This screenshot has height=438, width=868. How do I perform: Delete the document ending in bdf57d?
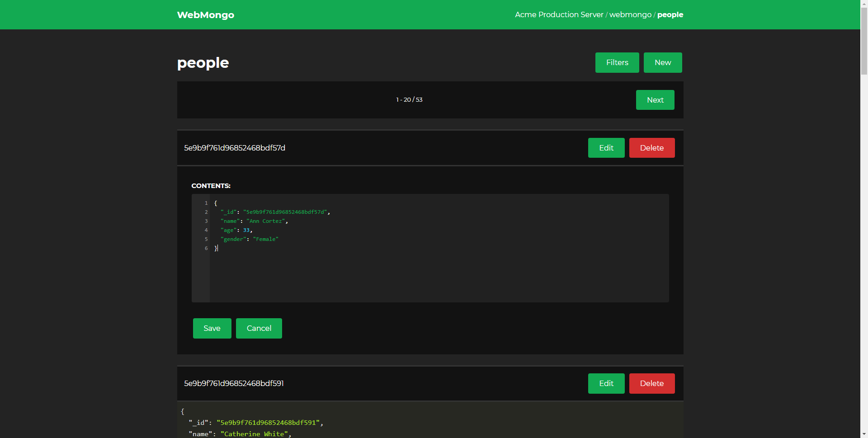pos(651,147)
